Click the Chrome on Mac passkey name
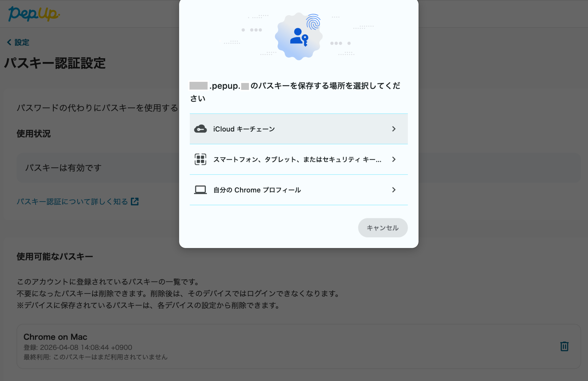The width and height of the screenshot is (588, 381). [x=55, y=337]
